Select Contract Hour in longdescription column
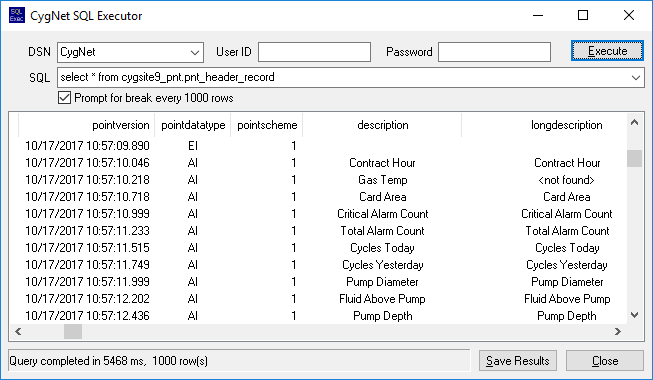This screenshot has width=653, height=380. [567, 163]
